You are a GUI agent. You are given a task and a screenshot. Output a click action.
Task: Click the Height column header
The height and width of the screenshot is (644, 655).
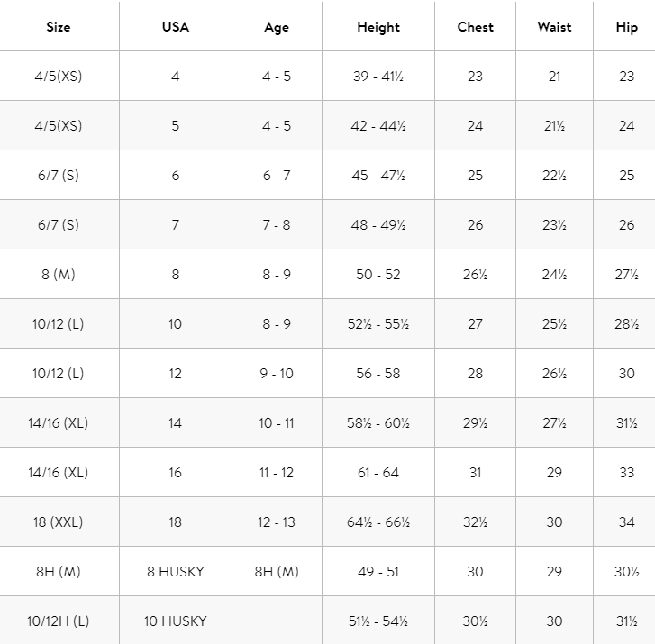[x=378, y=27]
